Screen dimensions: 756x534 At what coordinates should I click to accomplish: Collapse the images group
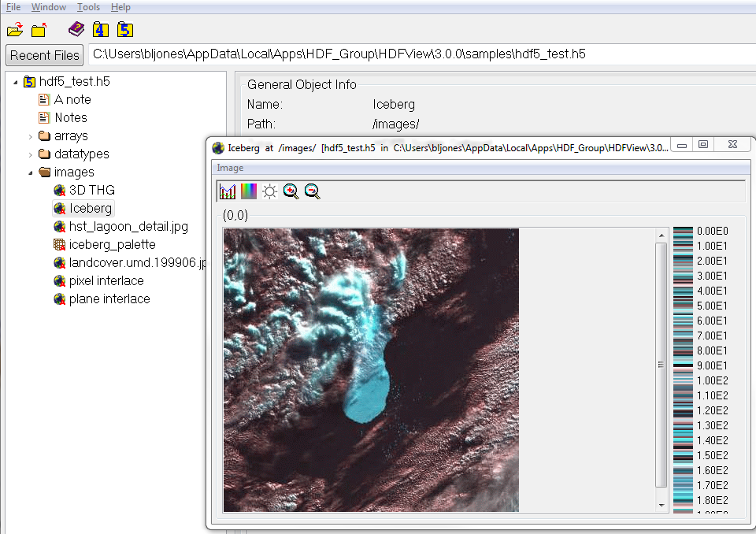click(31, 172)
